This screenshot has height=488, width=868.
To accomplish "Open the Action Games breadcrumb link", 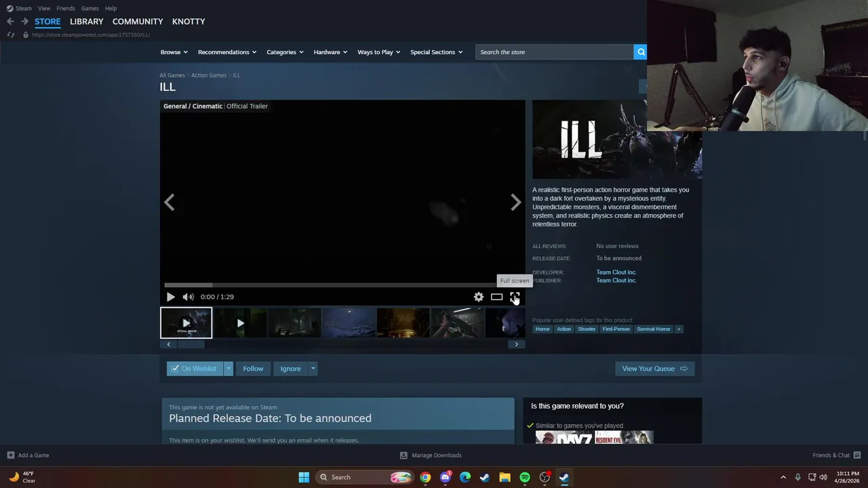I will [209, 75].
